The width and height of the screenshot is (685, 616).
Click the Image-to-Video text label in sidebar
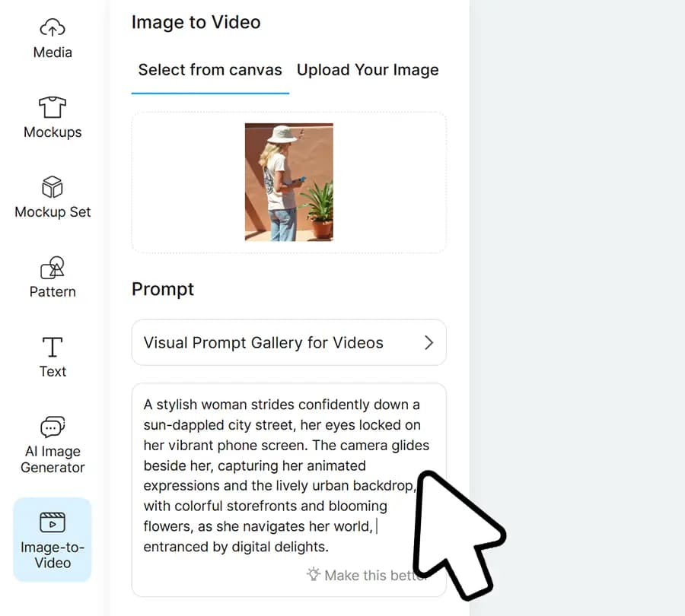coord(53,555)
